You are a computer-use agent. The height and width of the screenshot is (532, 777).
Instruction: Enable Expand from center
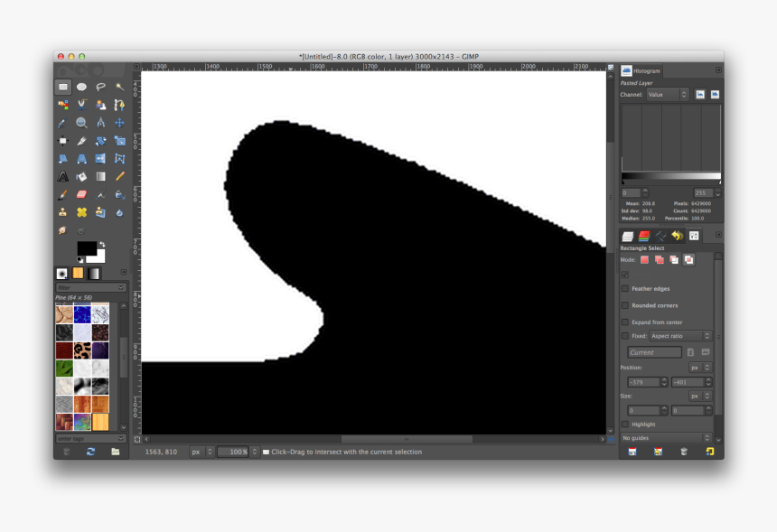pyautogui.click(x=625, y=322)
